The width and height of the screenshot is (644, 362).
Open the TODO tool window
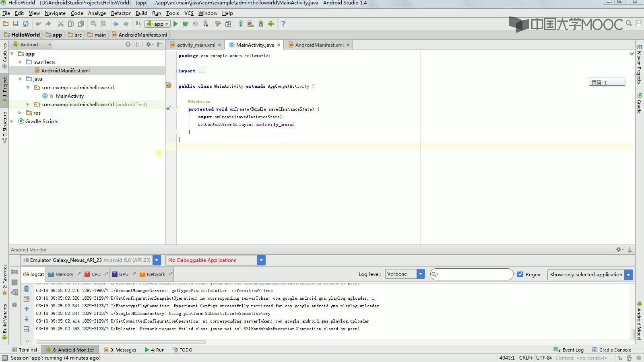pyautogui.click(x=182, y=350)
